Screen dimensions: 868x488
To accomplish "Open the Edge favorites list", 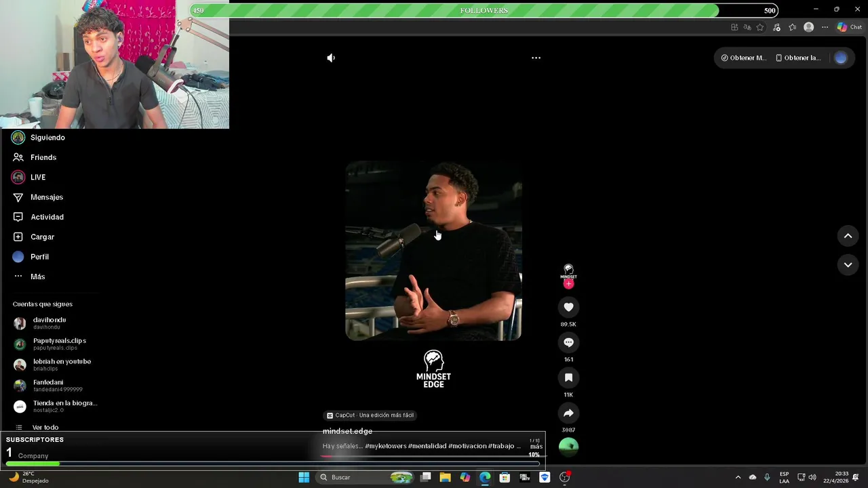I will [x=792, y=27].
